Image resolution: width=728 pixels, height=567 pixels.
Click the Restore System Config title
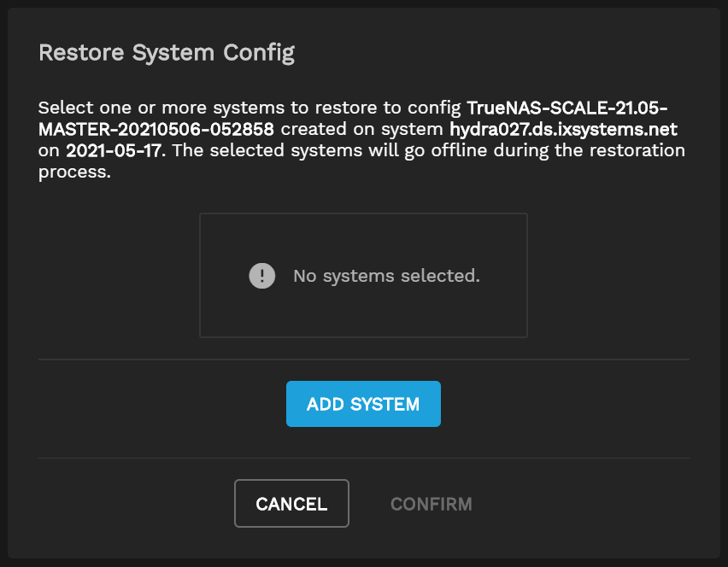[167, 53]
